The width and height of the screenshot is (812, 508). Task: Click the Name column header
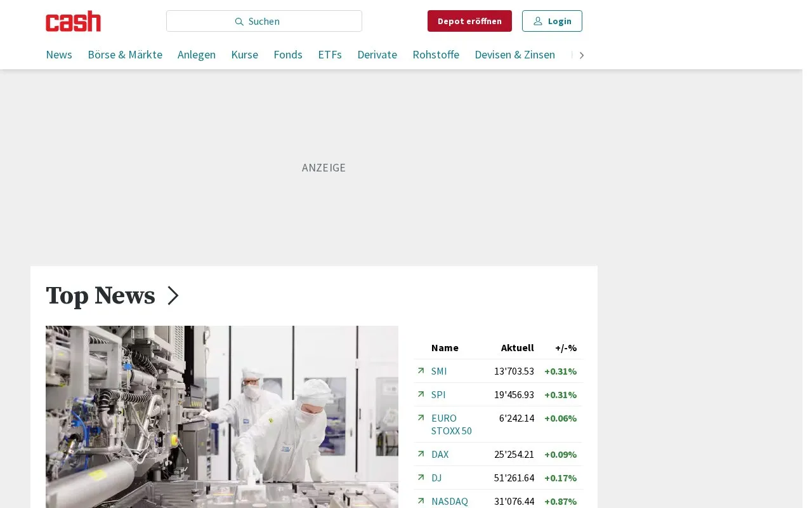445,347
